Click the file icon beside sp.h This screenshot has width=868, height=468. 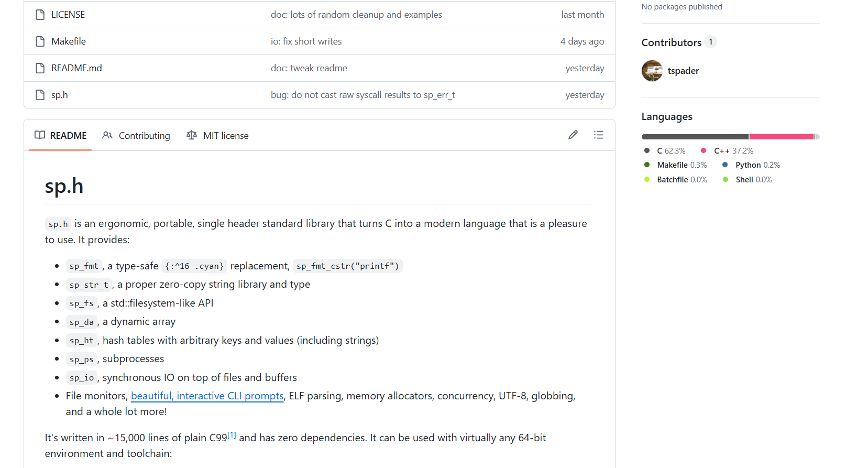(x=40, y=95)
